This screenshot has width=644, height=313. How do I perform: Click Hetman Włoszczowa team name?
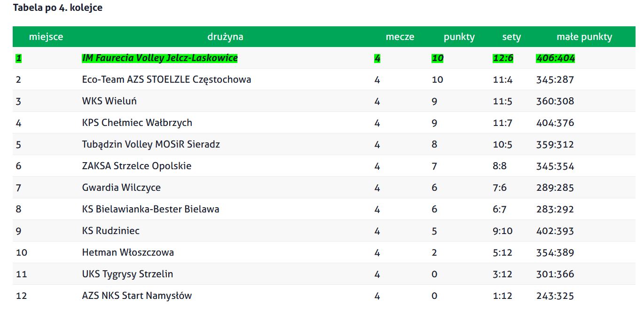(128, 252)
